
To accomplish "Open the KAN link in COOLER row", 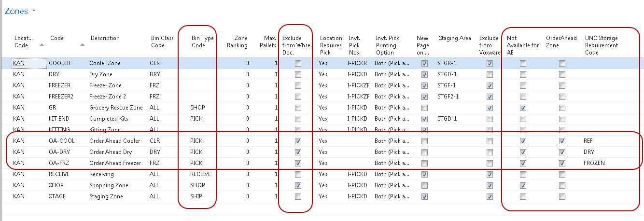I will point(19,63).
